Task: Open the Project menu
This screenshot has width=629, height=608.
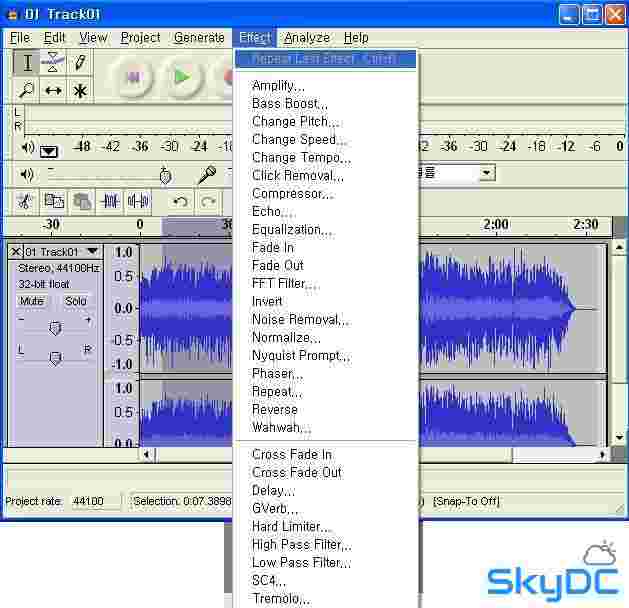Action: pos(140,38)
